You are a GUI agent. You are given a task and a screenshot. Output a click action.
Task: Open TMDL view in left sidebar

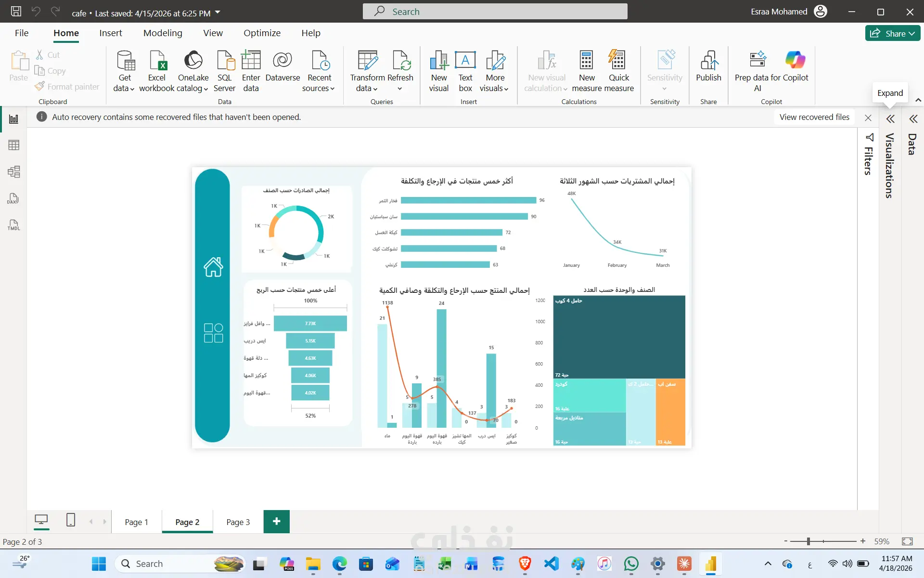click(x=13, y=225)
